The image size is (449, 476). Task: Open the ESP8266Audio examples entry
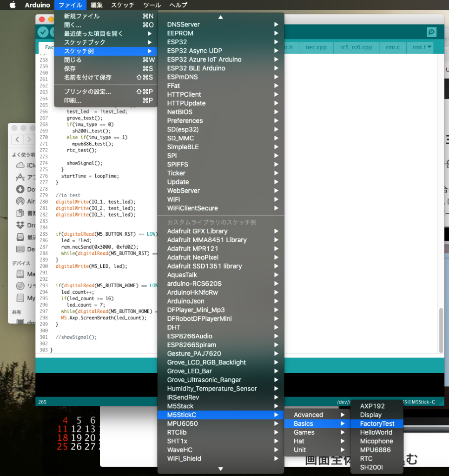[x=190, y=336]
